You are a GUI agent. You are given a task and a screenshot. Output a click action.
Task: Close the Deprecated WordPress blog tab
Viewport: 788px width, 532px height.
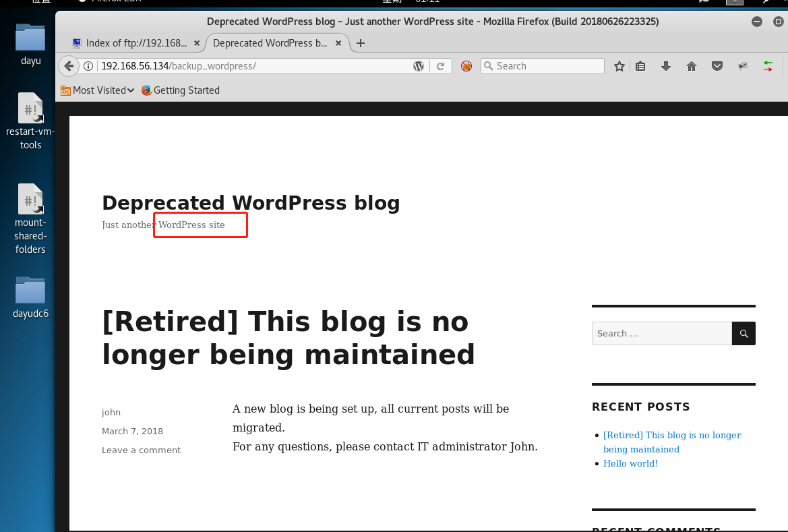coord(338,43)
